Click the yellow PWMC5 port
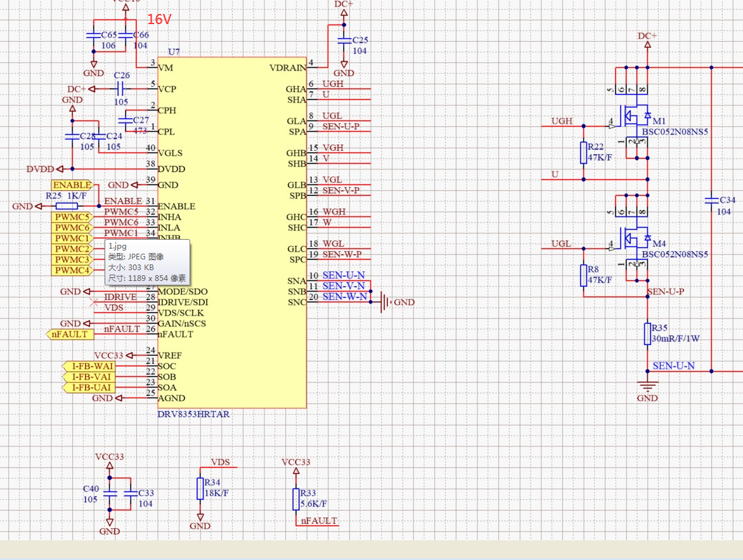 click(71, 217)
